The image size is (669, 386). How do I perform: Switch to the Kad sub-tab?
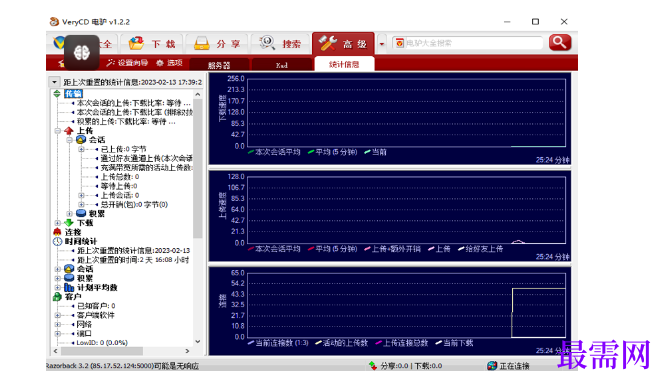pos(282,65)
